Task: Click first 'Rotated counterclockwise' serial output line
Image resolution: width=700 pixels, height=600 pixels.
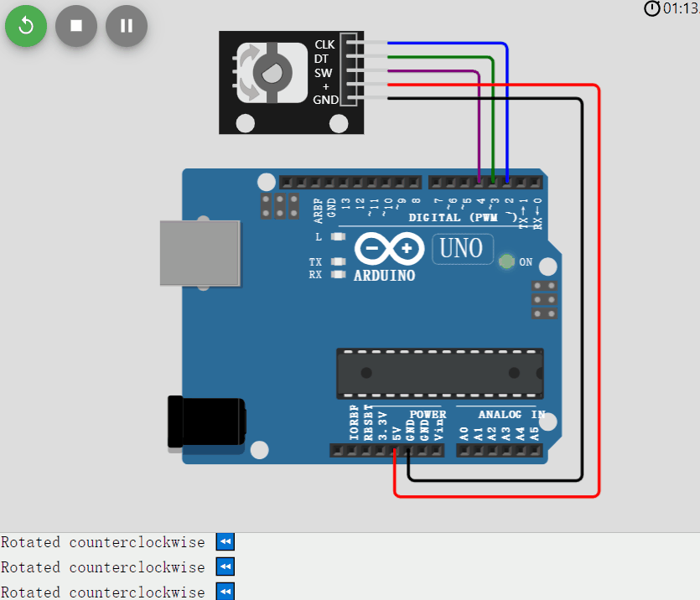Action: pos(102,542)
